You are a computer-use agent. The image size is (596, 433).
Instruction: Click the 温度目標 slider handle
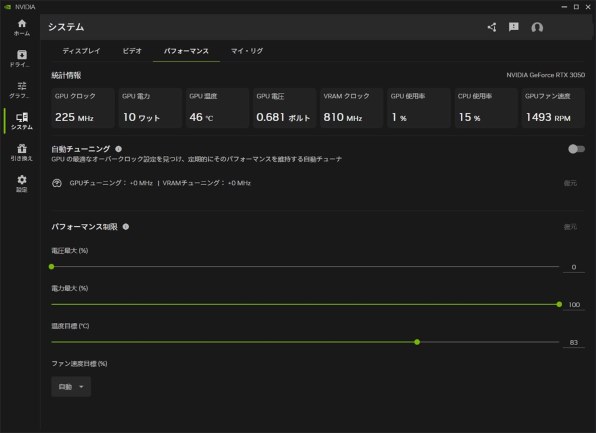click(x=417, y=342)
